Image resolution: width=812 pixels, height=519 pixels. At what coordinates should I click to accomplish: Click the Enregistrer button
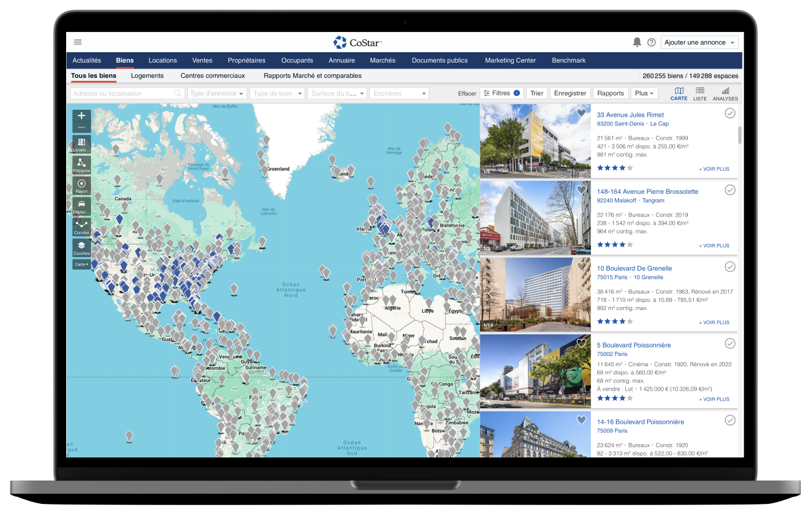(x=570, y=93)
